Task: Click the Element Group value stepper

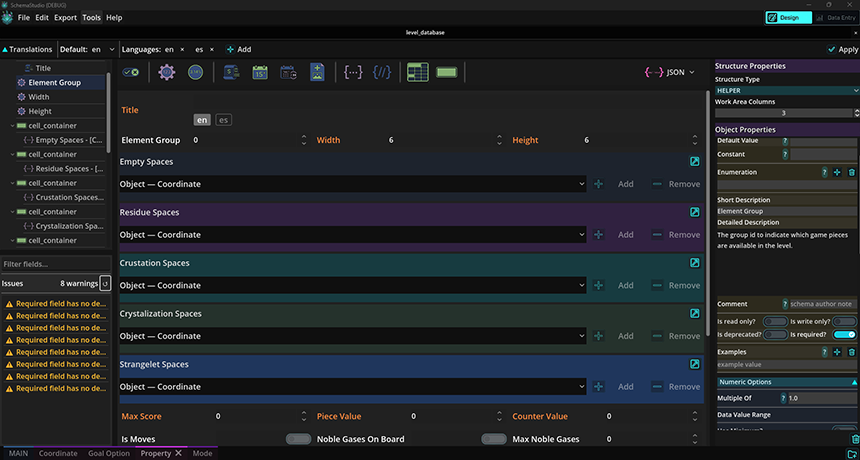Action: point(304,140)
